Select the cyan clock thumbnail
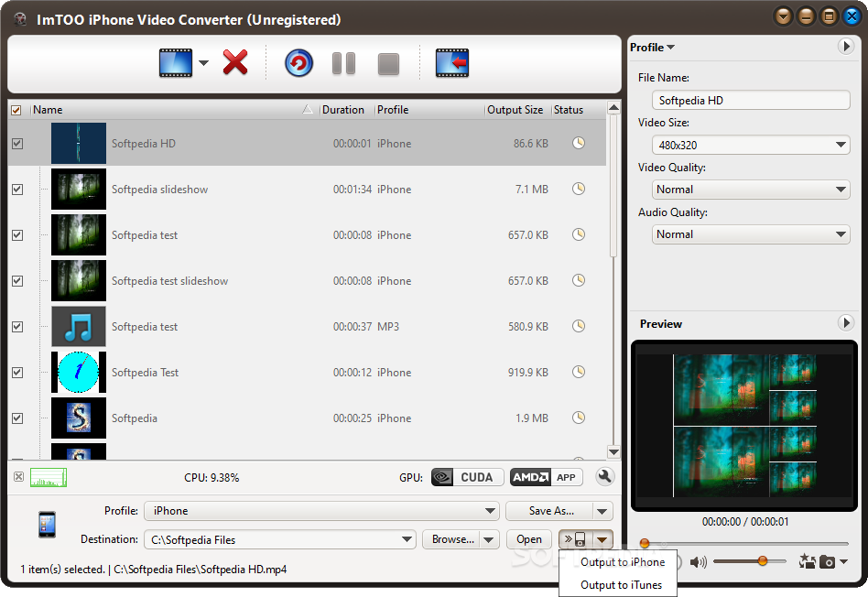 79,372
